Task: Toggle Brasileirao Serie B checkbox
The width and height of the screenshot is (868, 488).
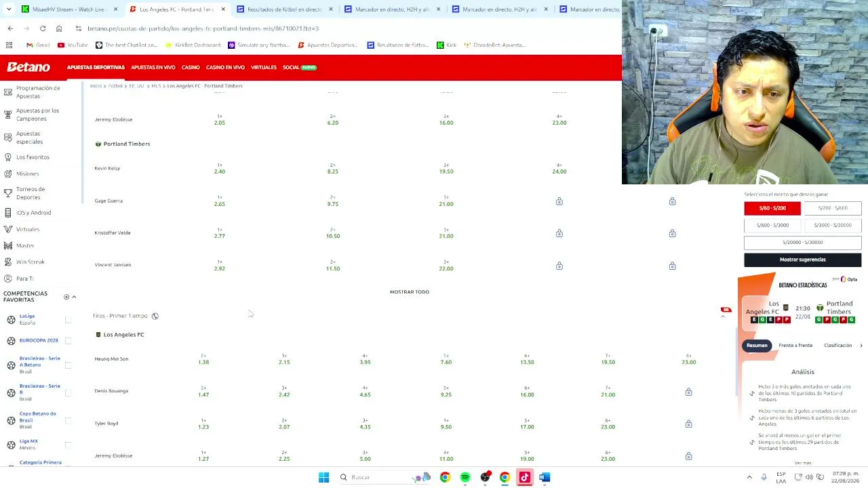Action: tap(68, 392)
